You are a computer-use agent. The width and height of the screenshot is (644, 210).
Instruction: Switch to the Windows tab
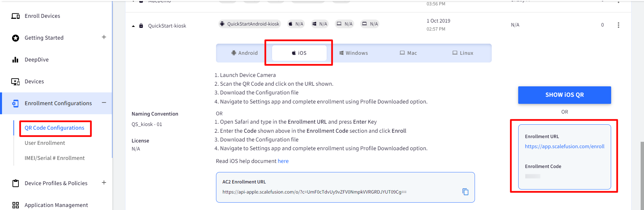pyautogui.click(x=354, y=53)
